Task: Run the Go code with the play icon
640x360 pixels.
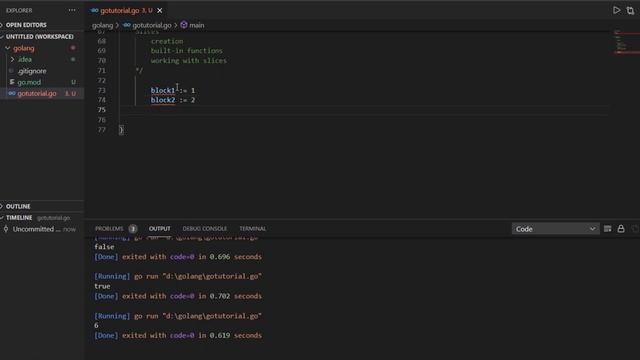Action: (x=616, y=10)
